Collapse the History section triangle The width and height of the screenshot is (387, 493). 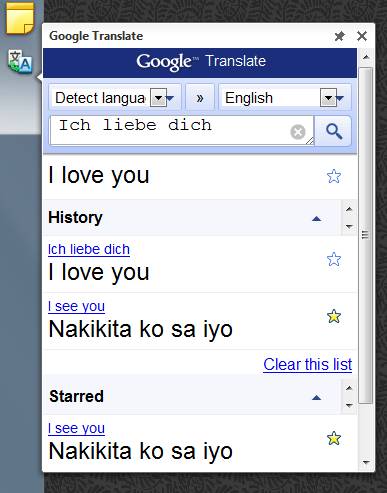pyautogui.click(x=316, y=219)
